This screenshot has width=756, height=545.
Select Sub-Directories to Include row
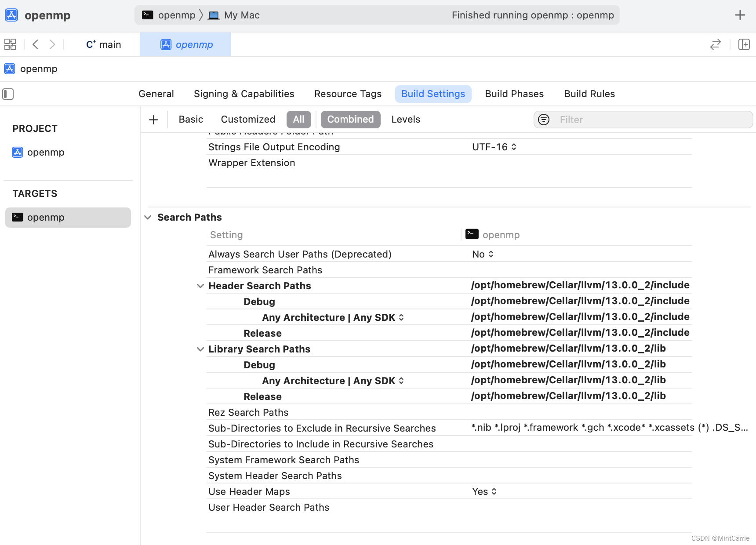(x=449, y=444)
